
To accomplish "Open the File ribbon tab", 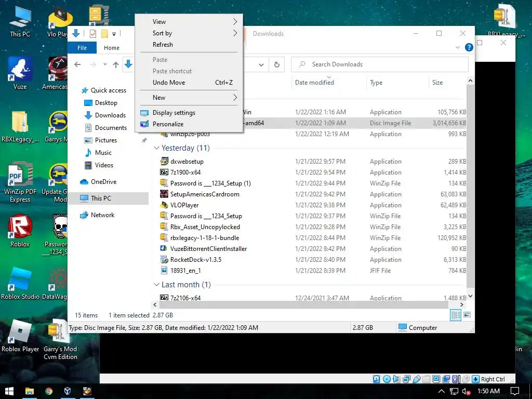I will (x=82, y=48).
